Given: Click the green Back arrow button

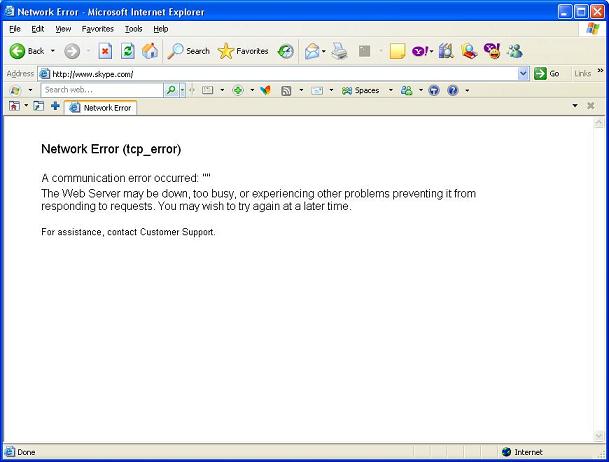Looking at the screenshot, I should point(17,51).
